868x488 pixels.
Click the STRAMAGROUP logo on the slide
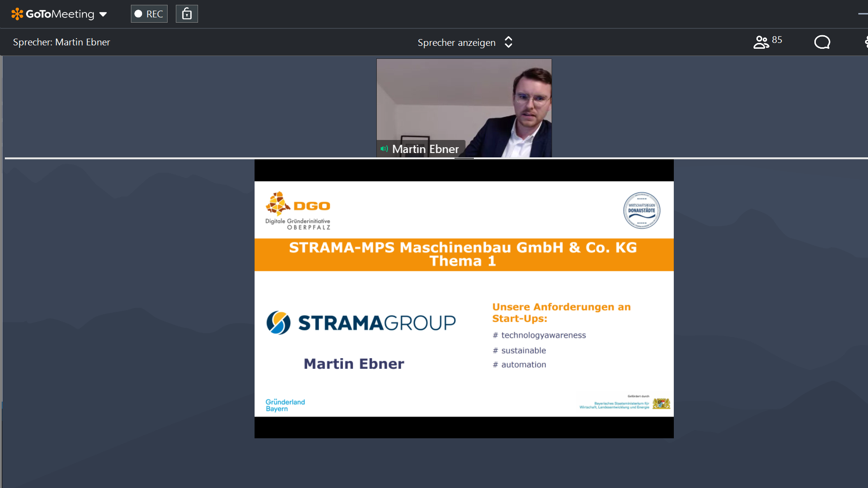361,322
